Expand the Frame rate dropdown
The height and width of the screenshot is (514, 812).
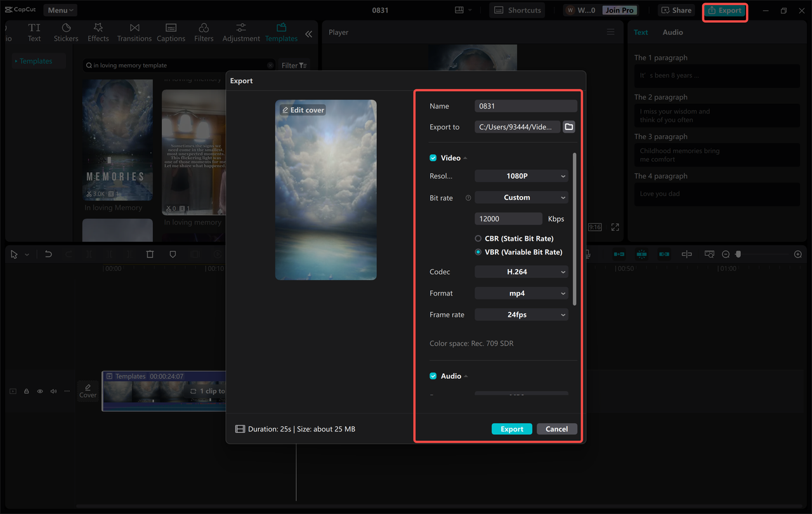click(x=521, y=314)
